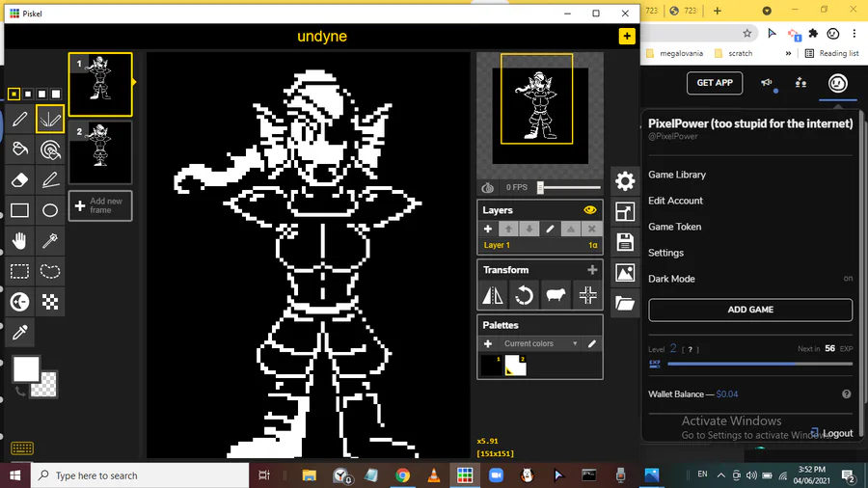This screenshot has width=868, height=488.
Task: Open Piskel preferences gear icon
Action: pyautogui.click(x=625, y=181)
